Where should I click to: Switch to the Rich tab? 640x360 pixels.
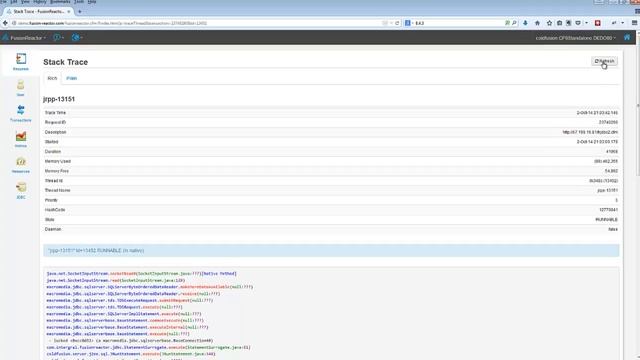52,78
